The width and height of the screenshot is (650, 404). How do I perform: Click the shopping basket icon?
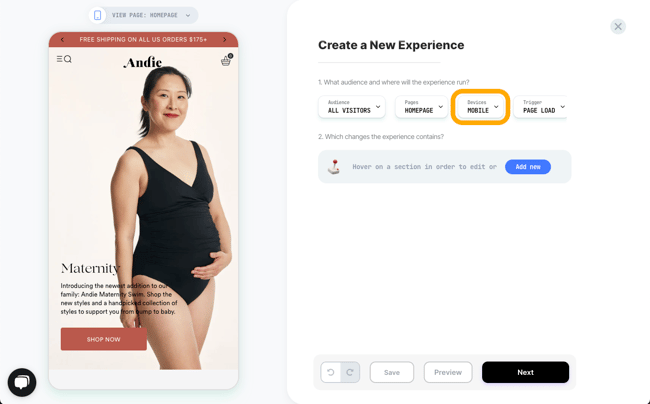coord(226,60)
